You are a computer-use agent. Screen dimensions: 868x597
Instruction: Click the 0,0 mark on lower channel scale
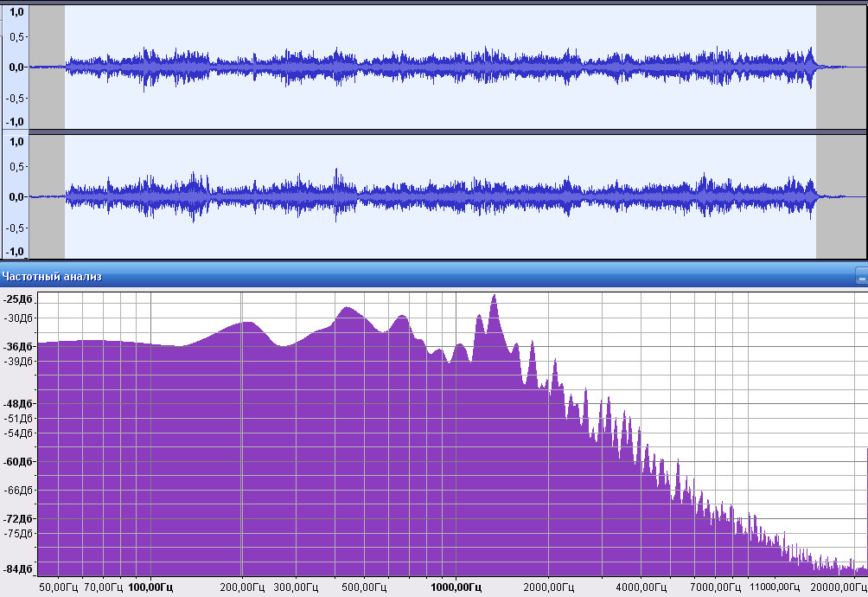pyautogui.click(x=16, y=197)
